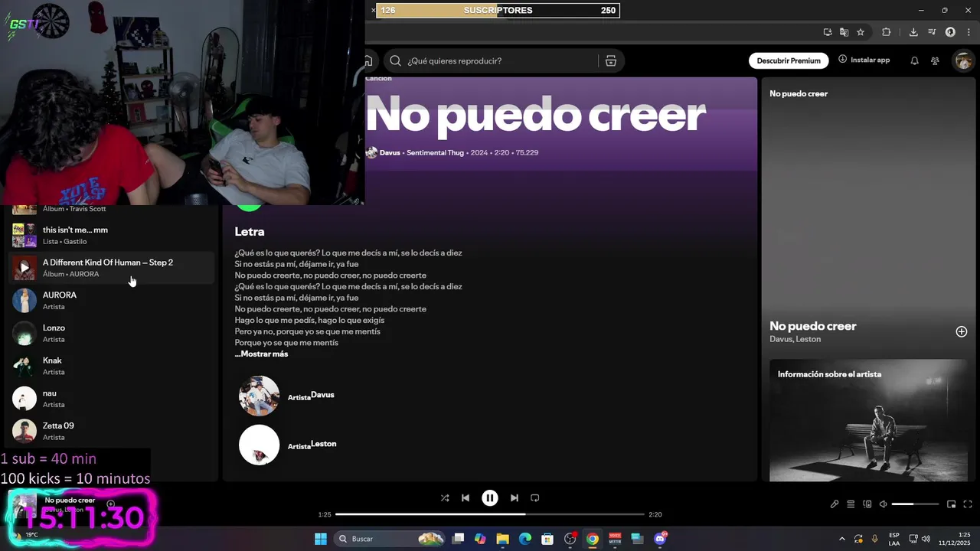Viewport: 980px width, 551px height.
Task: Open AURORA artist in the library
Action: pos(111,301)
